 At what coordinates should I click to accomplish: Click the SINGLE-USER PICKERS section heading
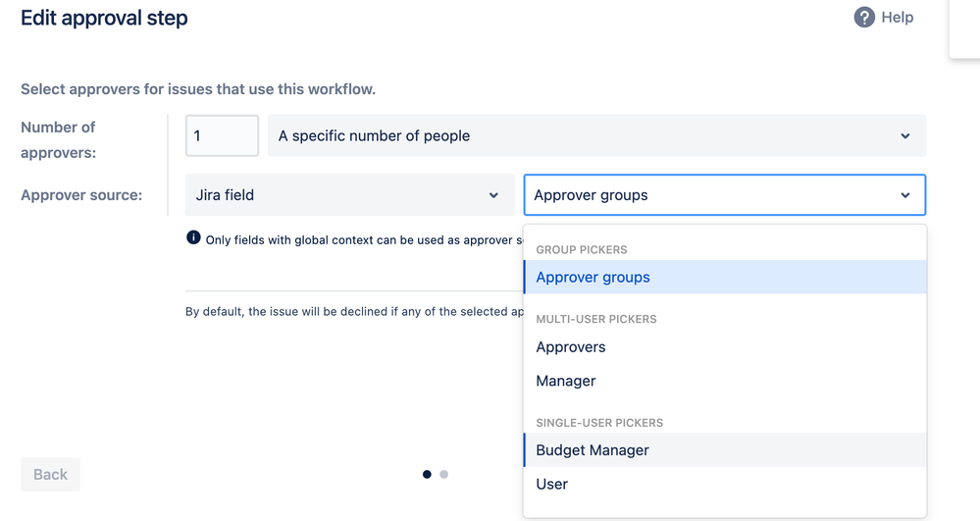pyautogui.click(x=599, y=423)
